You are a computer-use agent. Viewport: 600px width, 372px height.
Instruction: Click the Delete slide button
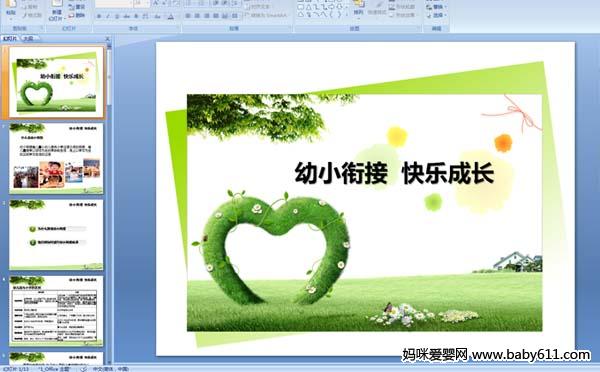tap(77, 15)
